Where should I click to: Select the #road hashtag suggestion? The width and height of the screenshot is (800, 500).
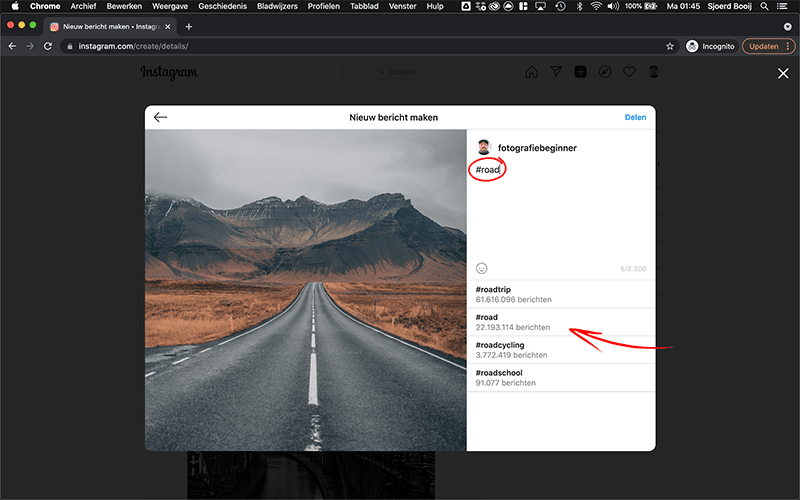(560, 322)
